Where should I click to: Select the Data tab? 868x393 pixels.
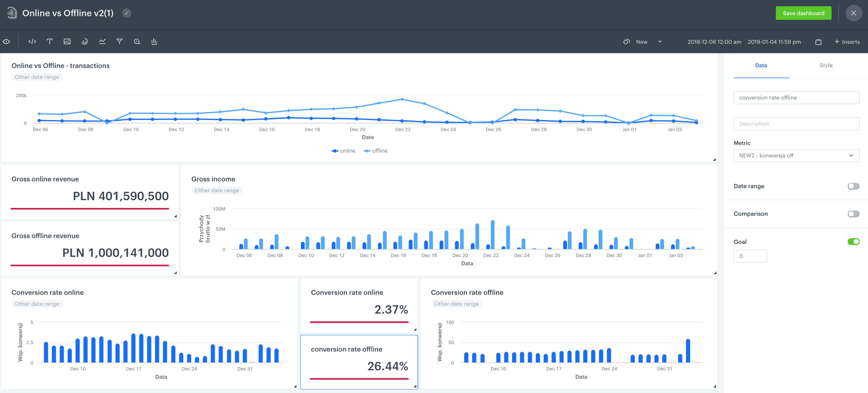coord(761,65)
